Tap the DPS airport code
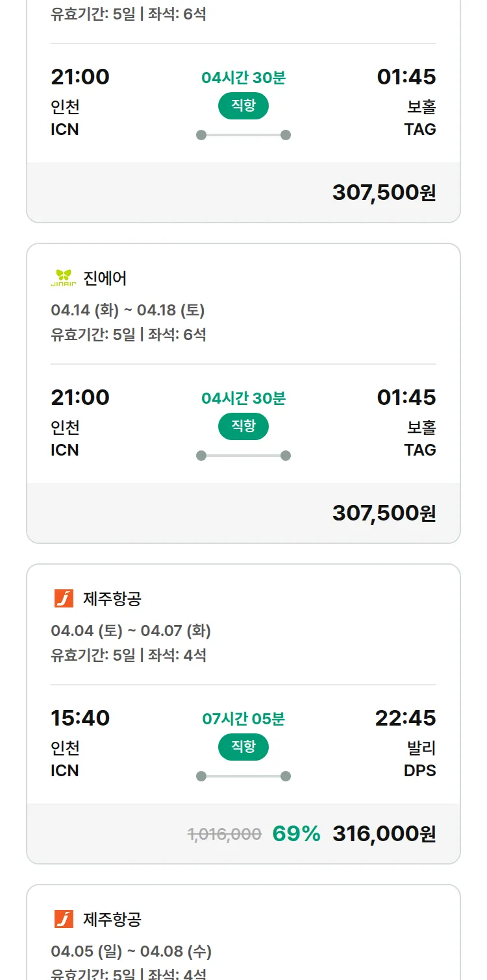487x980 pixels. pos(419,770)
